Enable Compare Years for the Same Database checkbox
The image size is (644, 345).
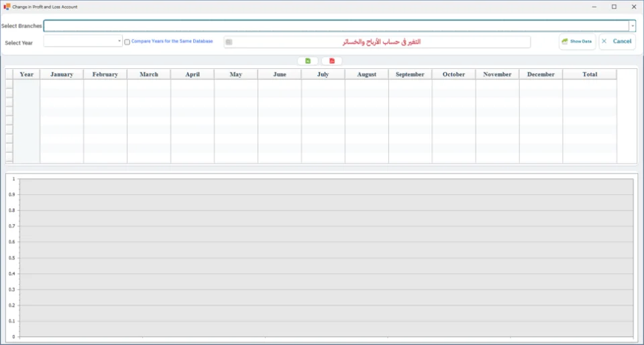(127, 42)
